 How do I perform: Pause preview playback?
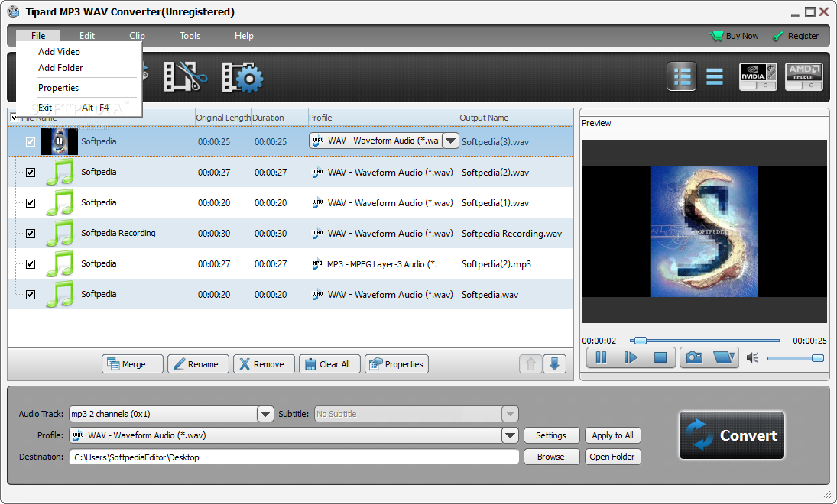601,357
